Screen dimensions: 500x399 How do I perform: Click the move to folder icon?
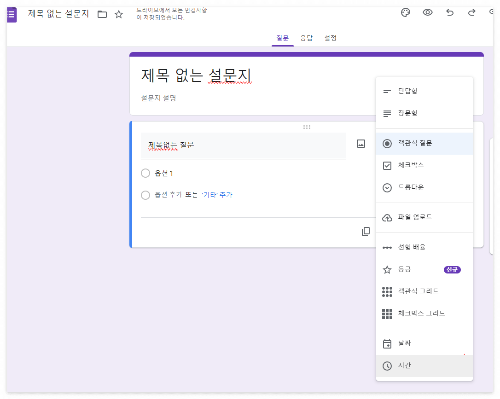[x=102, y=14]
